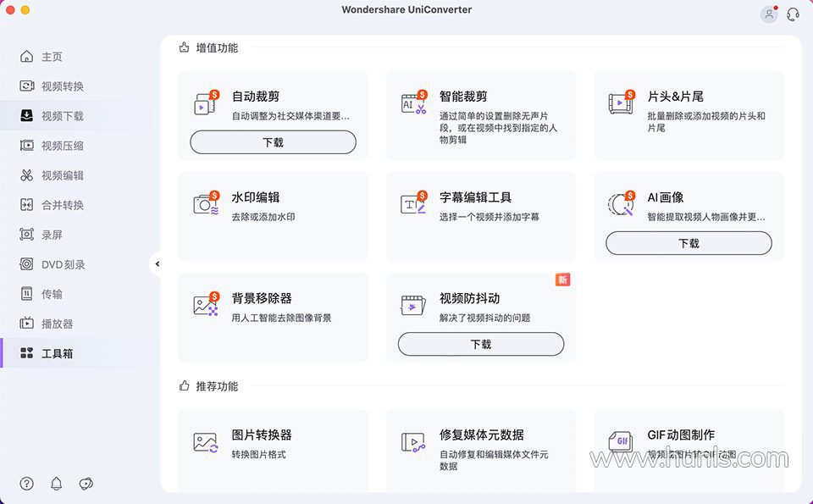Switch to 视频转换 section
Screen dimensions: 813x504
[63, 86]
